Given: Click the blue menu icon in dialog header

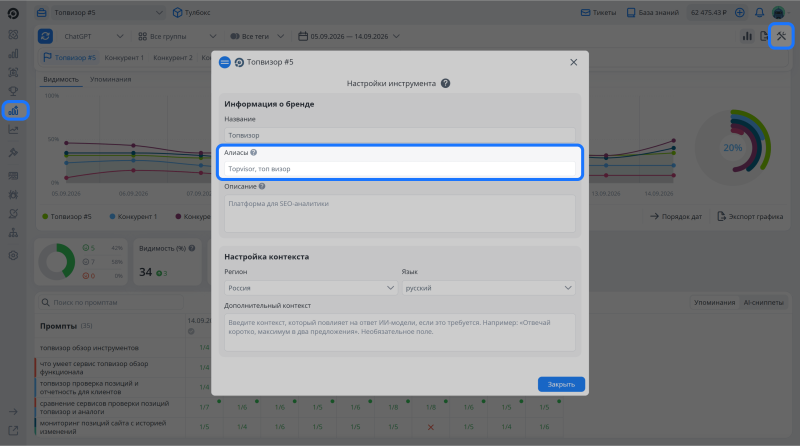Looking at the screenshot, I should pos(224,62).
